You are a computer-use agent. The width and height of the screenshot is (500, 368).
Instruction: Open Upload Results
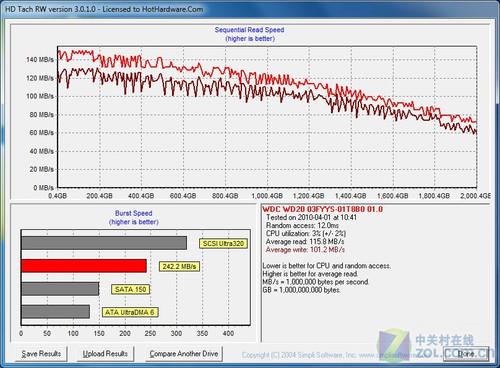[x=105, y=354]
